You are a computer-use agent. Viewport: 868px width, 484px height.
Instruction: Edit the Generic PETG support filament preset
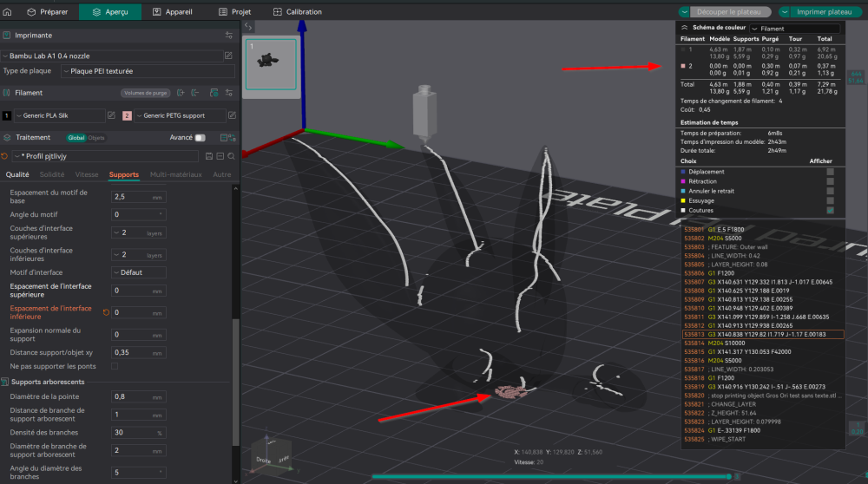232,115
